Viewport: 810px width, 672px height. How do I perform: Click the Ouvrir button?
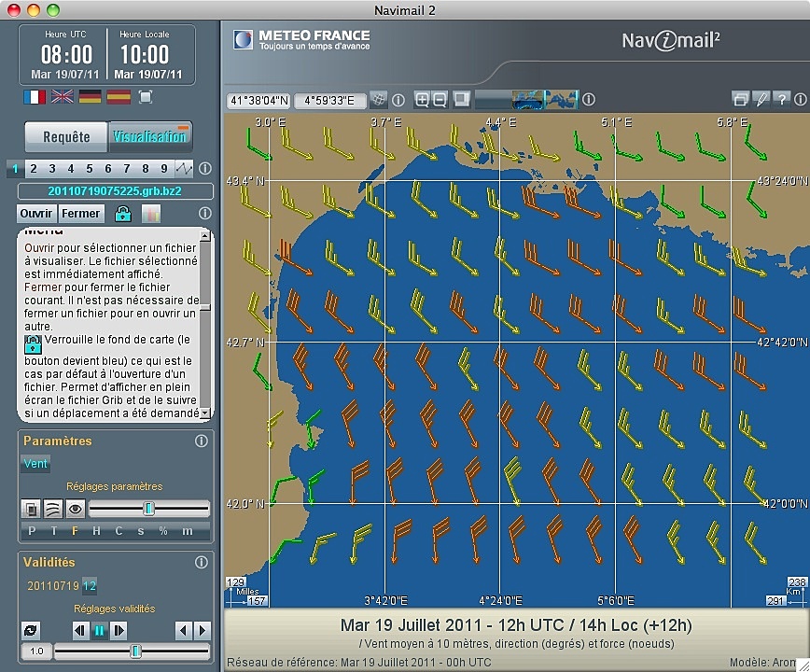36,214
